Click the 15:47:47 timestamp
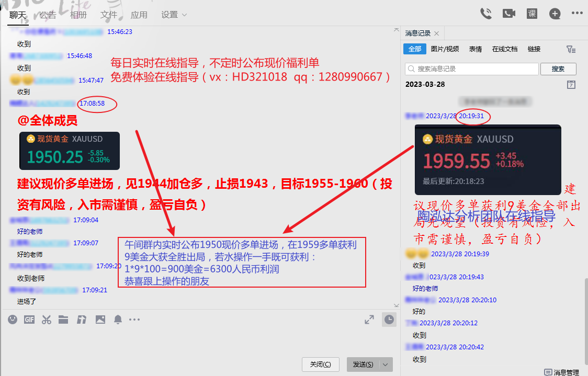588x376 pixels. (91, 80)
